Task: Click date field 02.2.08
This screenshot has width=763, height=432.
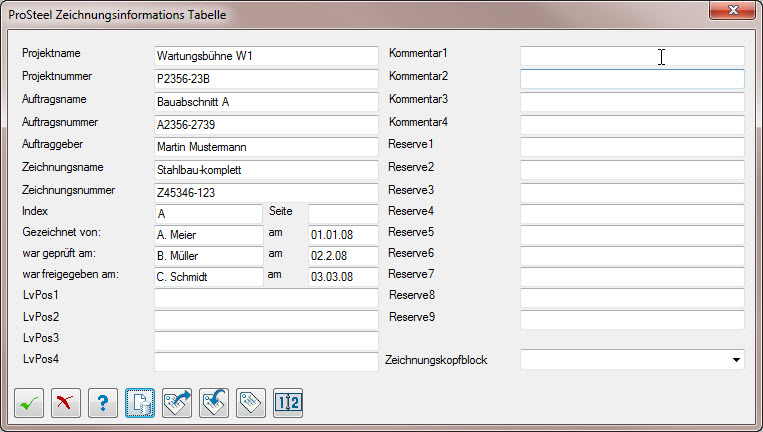Action: coord(343,256)
